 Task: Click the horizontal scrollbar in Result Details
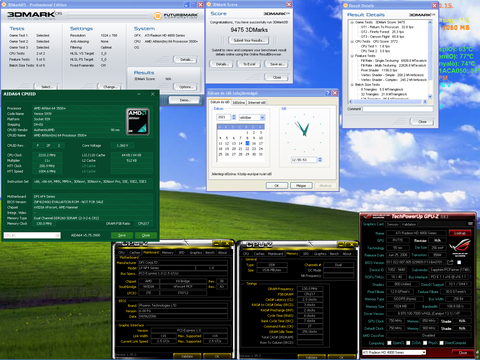pos(388,102)
